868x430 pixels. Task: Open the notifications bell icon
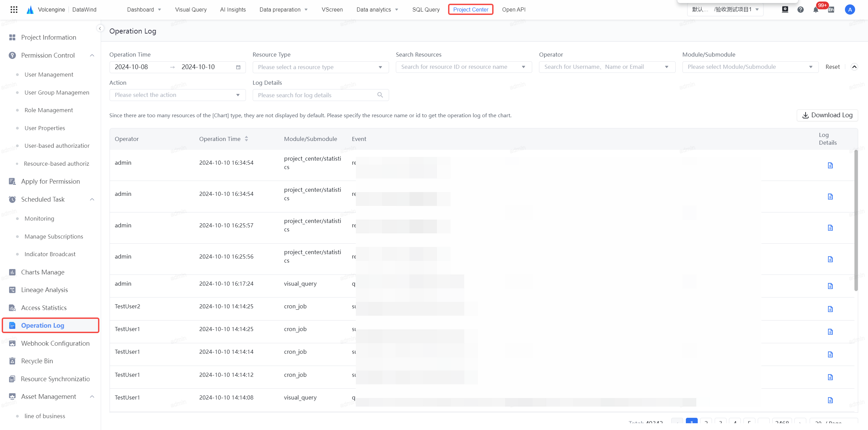(x=816, y=9)
